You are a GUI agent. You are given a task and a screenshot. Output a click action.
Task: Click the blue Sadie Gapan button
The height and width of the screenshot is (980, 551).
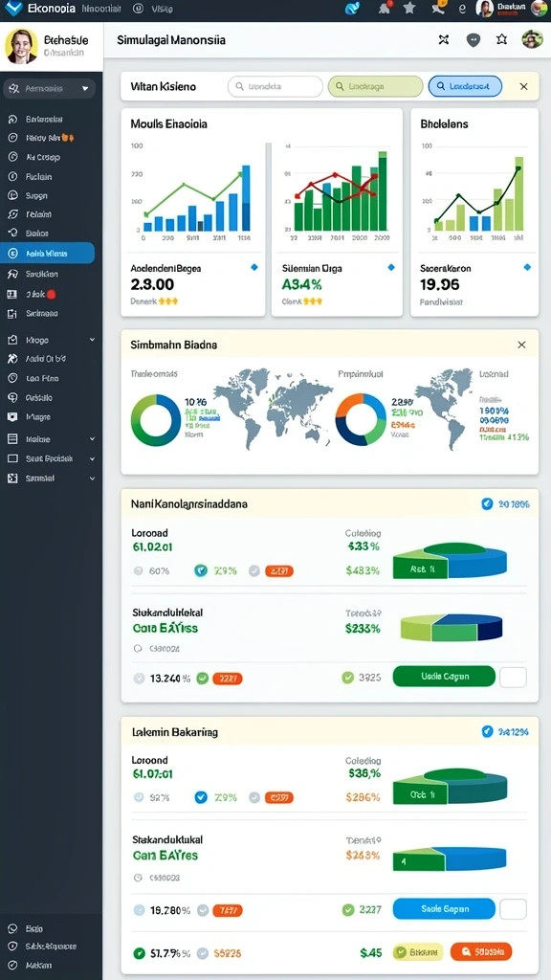[x=444, y=909]
